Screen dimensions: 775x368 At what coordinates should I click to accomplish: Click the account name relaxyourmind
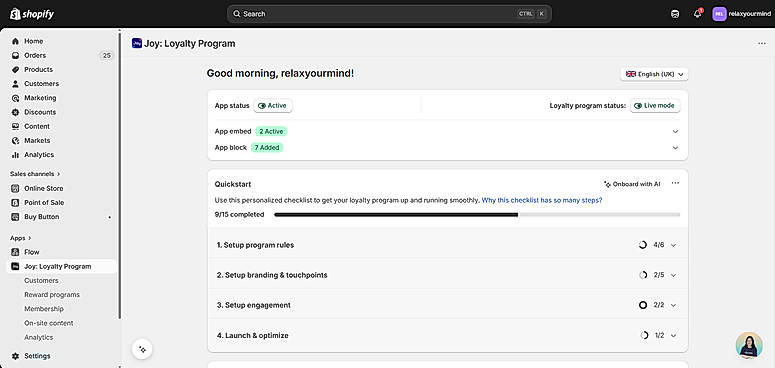750,14
